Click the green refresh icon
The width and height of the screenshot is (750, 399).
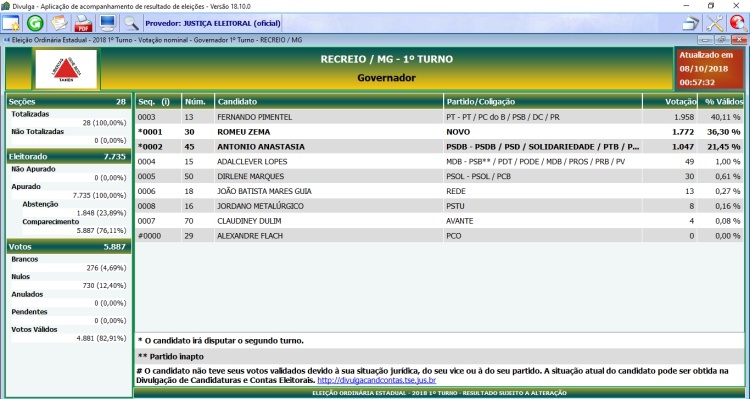(35, 23)
